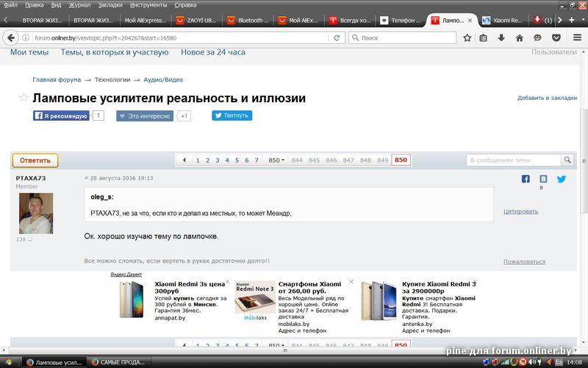Expand the page 850 dropdown in pagination
This screenshot has height=368, width=588.
coord(276,160)
